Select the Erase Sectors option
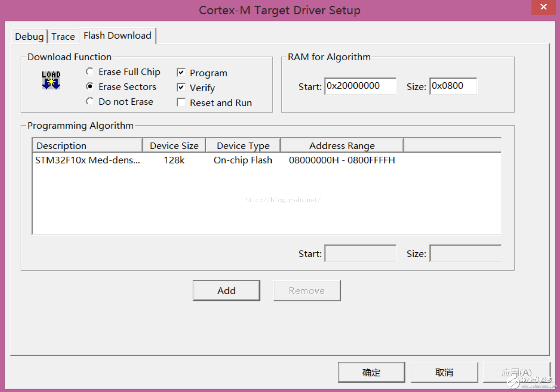This screenshot has height=392, width=560. [x=90, y=87]
